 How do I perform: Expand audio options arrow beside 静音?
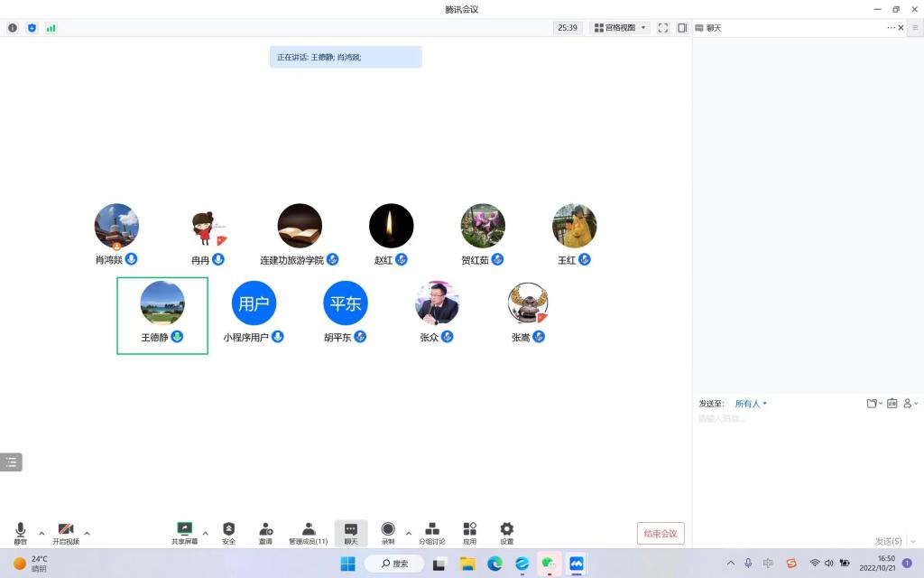click(42, 533)
